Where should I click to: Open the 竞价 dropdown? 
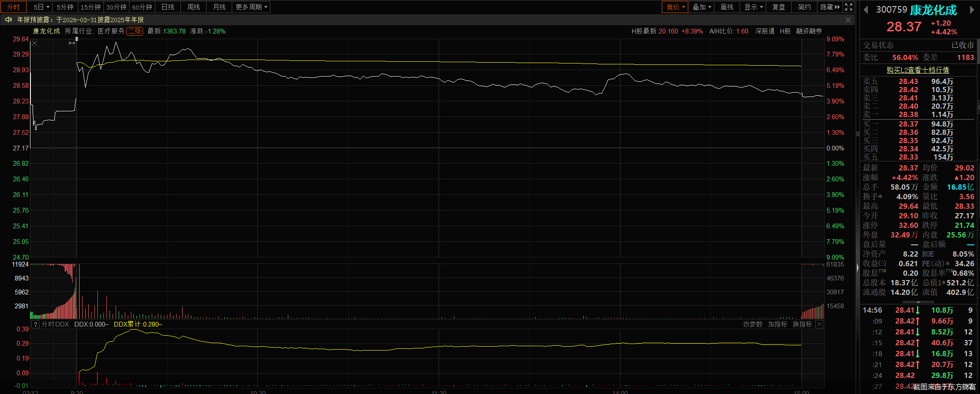675,7
